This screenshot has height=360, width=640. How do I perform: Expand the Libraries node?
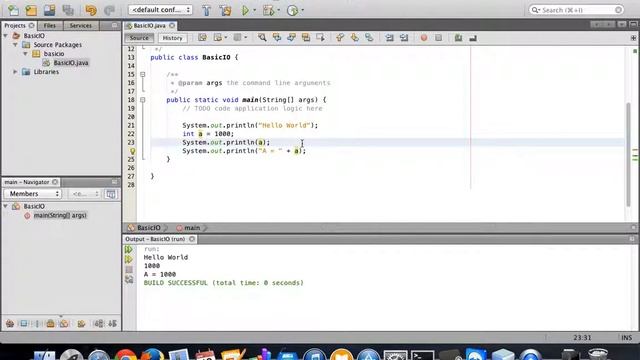click(16, 72)
